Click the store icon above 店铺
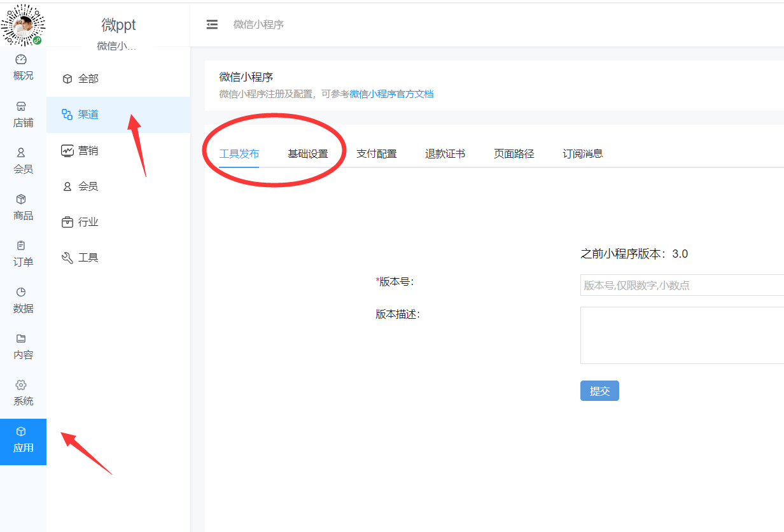The height and width of the screenshot is (532, 784). tap(21, 106)
